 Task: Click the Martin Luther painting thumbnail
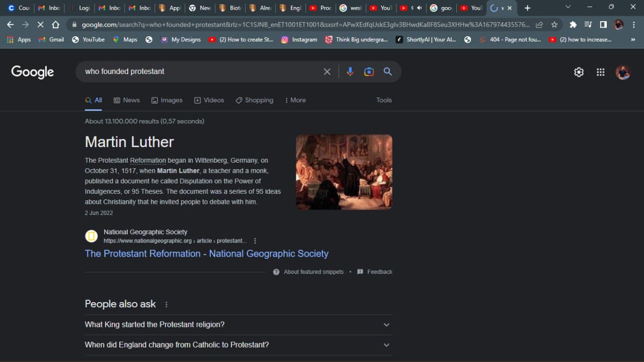pyautogui.click(x=344, y=172)
